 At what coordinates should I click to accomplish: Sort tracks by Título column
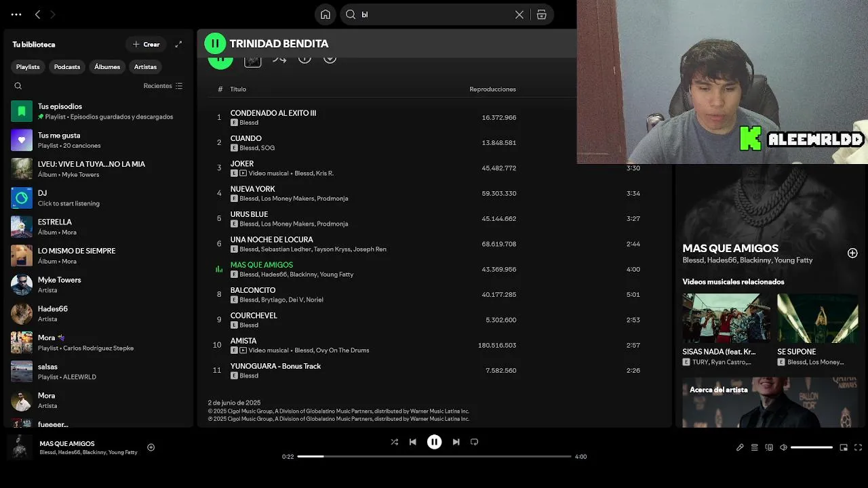(238, 89)
